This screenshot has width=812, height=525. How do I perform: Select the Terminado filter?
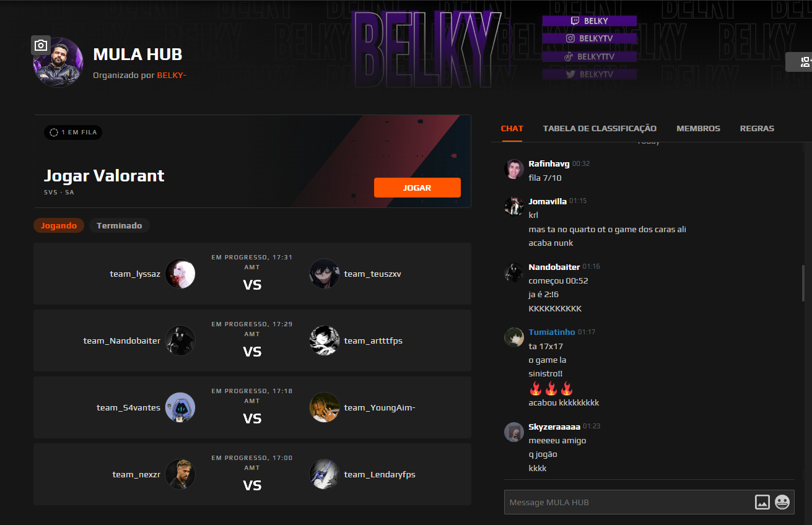120,225
